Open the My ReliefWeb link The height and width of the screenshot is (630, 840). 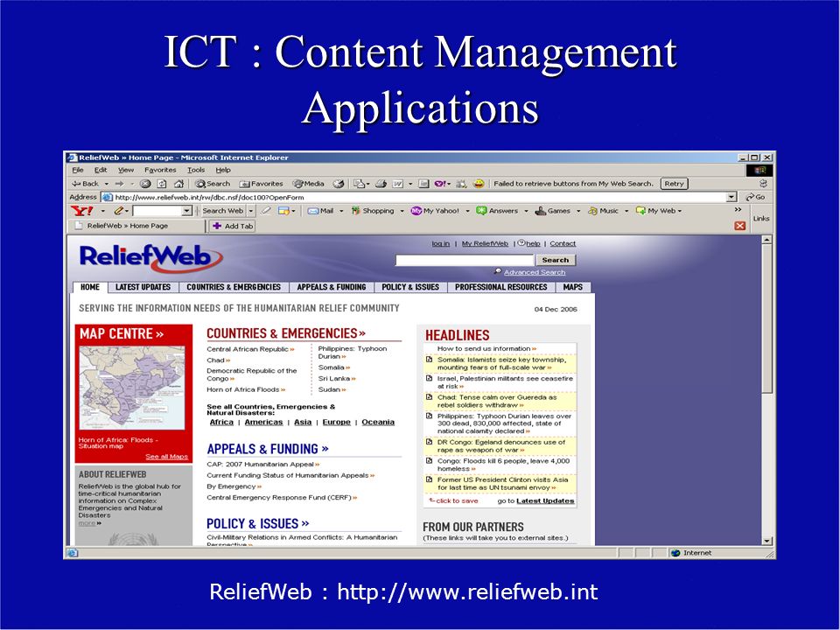[485, 243]
